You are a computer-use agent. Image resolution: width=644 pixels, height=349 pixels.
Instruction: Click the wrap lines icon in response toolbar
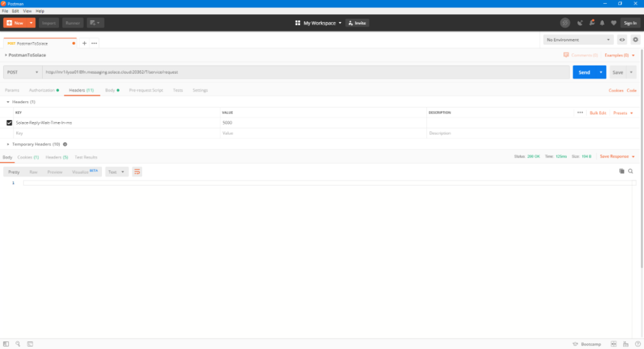click(x=137, y=172)
